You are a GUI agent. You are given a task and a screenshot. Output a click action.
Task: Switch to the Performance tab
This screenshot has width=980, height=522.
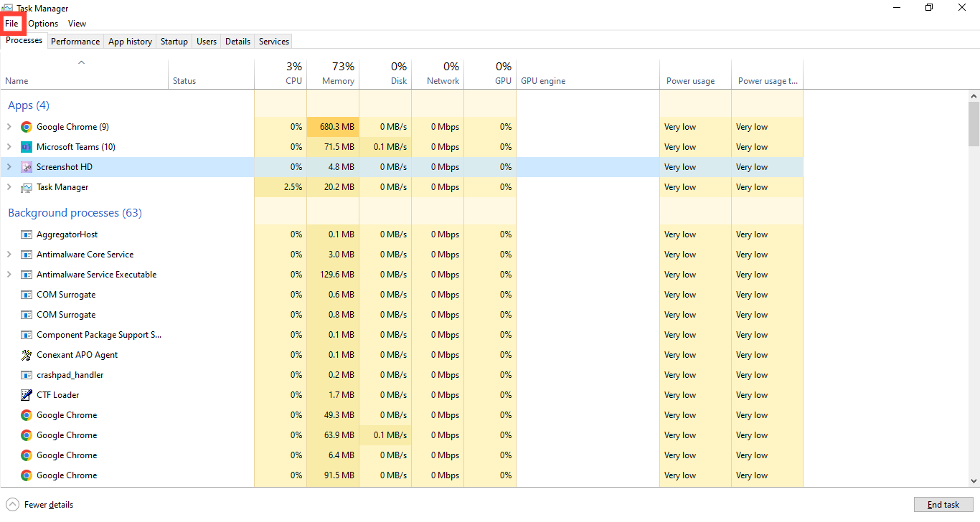[x=75, y=42]
